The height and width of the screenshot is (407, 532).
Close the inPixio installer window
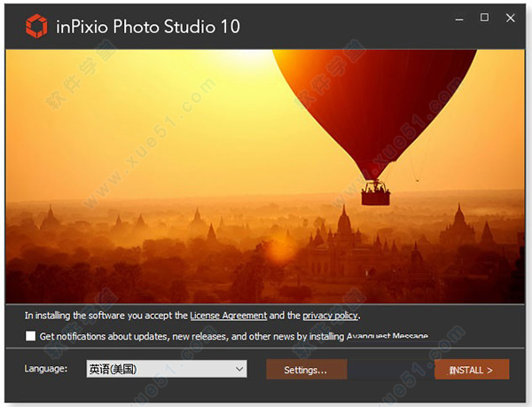(511, 18)
